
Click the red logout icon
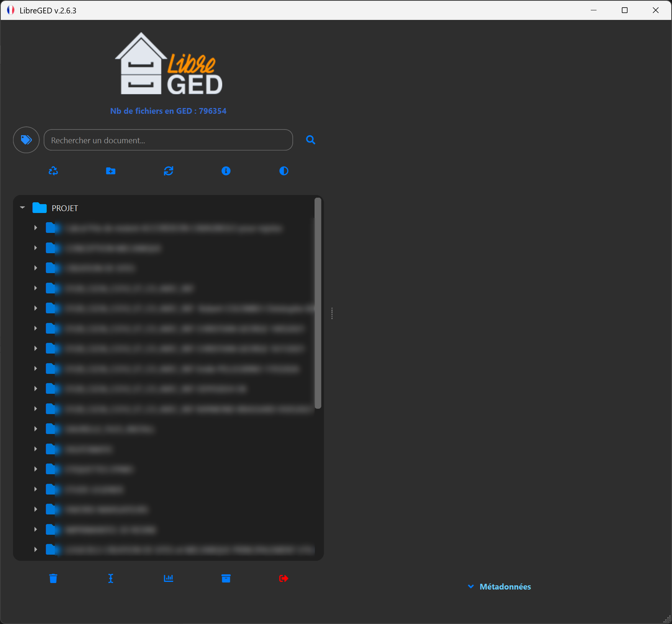(284, 578)
